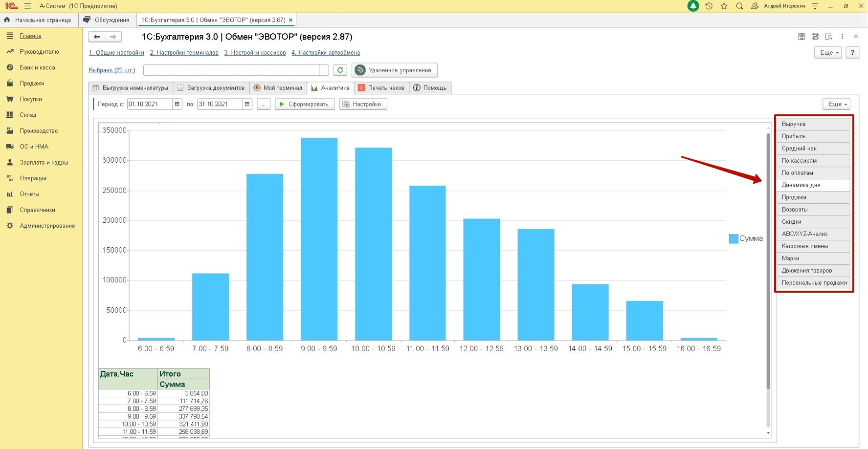Open favorites star icon
This screenshot has width=868, height=449.
coord(724,6)
